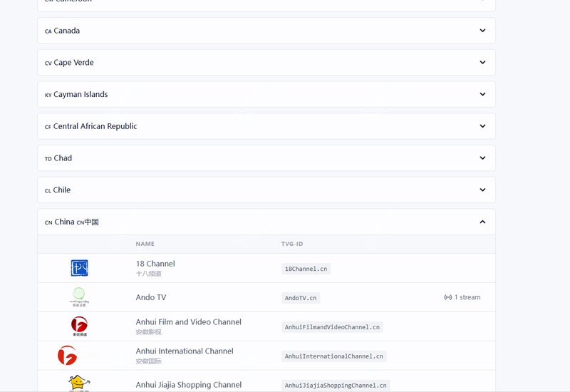Expand the Cape Verde chevron

pyautogui.click(x=482, y=63)
